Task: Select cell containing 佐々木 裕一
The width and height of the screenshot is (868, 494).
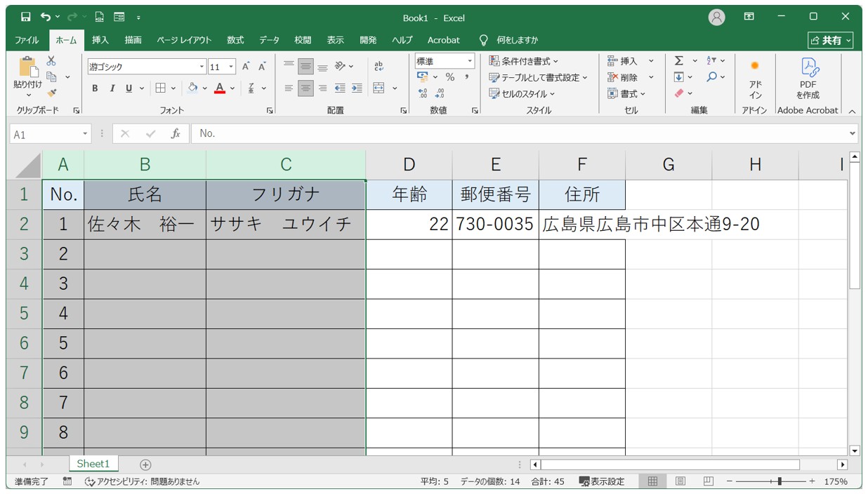Action: [145, 225]
